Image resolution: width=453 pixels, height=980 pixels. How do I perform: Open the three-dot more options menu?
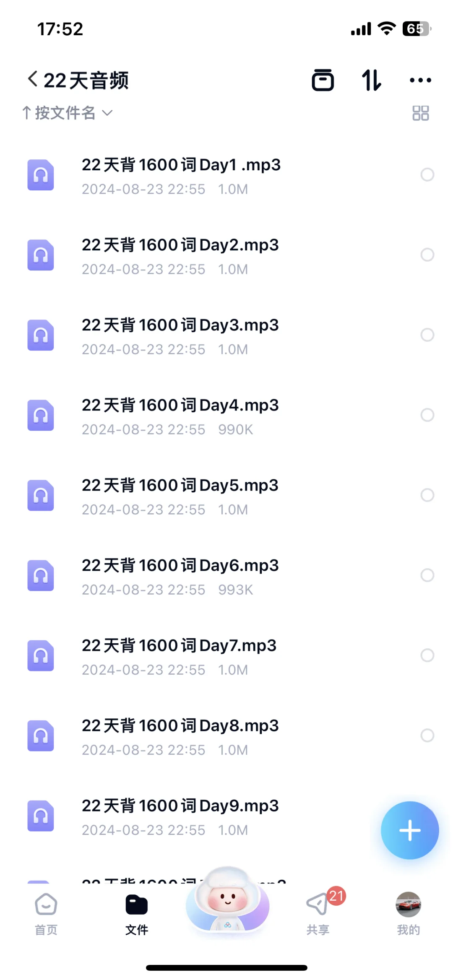pyautogui.click(x=420, y=80)
